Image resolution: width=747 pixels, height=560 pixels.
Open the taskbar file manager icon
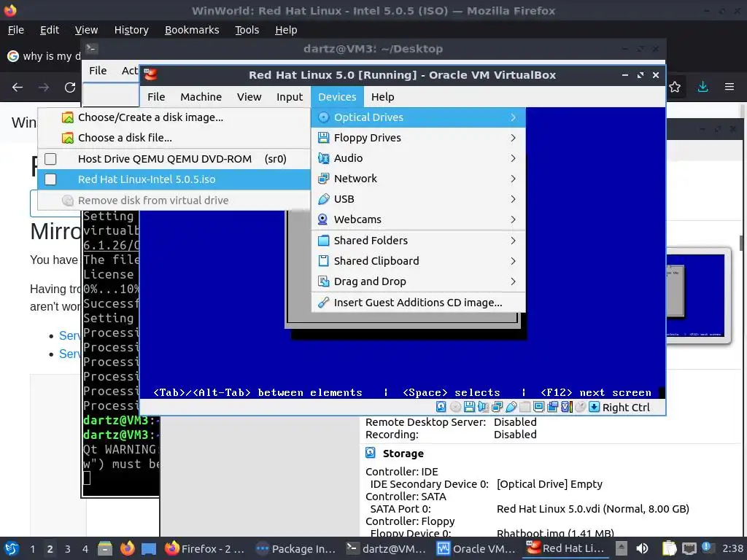click(x=105, y=548)
